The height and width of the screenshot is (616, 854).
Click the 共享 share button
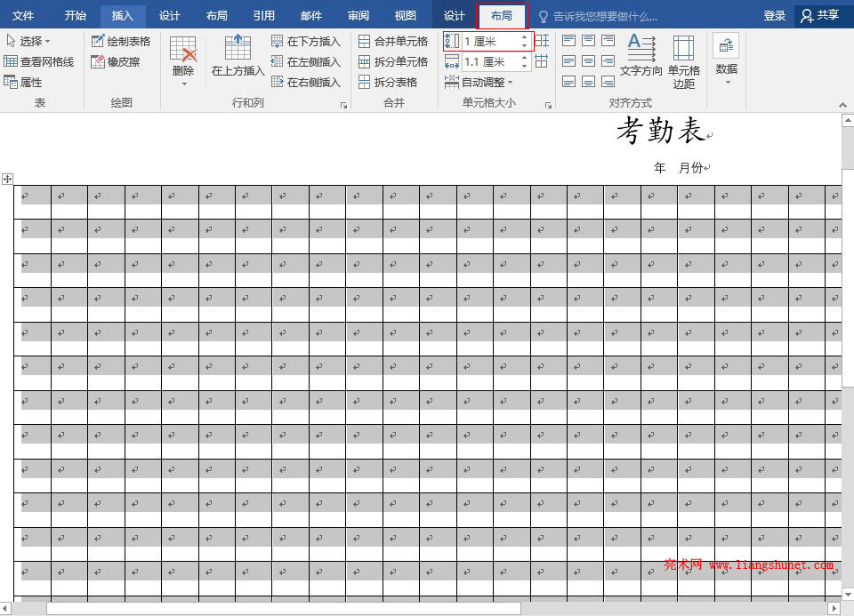(x=821, y=16)
